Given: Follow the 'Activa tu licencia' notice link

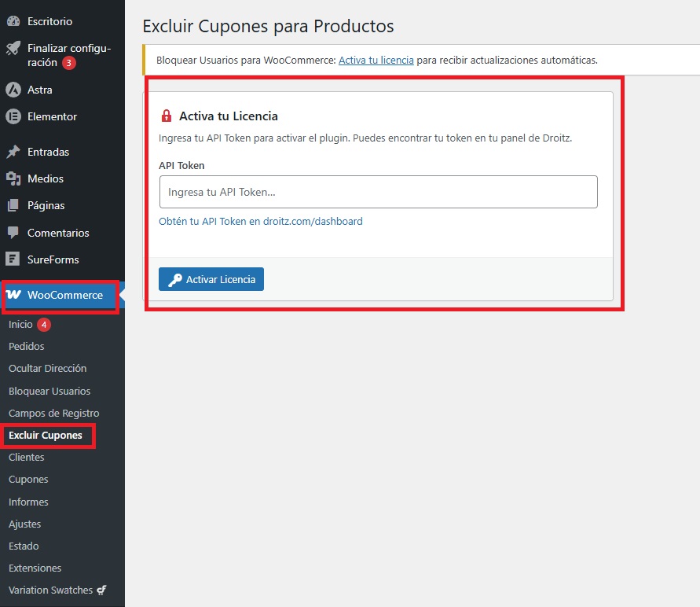Looking at the screenshot, I should 376,60.
